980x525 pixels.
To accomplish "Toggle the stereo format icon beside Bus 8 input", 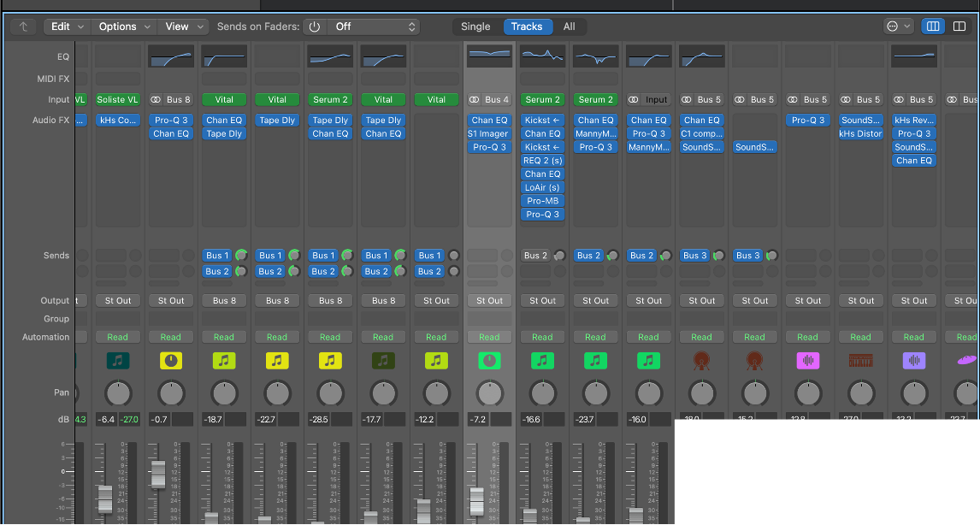I will [156, 100].
